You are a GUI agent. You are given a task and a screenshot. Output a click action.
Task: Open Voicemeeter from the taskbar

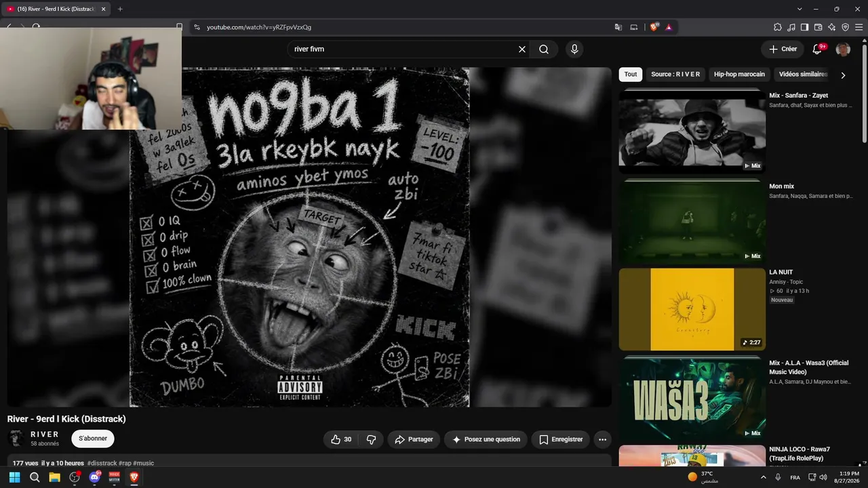pyautogui.click(x=115, y=477)
